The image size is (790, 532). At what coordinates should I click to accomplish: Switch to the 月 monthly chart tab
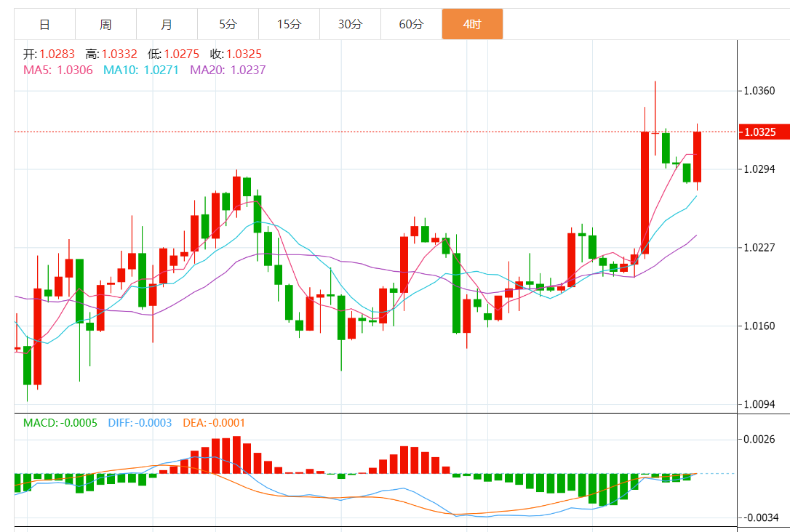point(167,24)
